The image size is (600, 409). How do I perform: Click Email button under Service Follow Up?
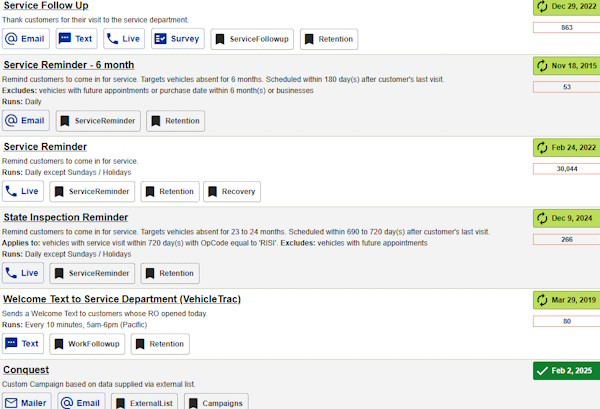[x=26, y=39]
